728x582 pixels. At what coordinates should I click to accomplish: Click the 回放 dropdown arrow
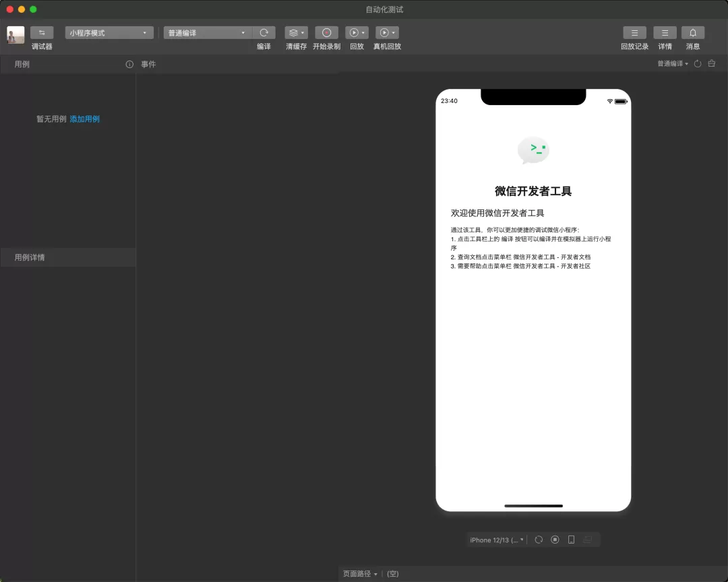[x=363, y=32]
